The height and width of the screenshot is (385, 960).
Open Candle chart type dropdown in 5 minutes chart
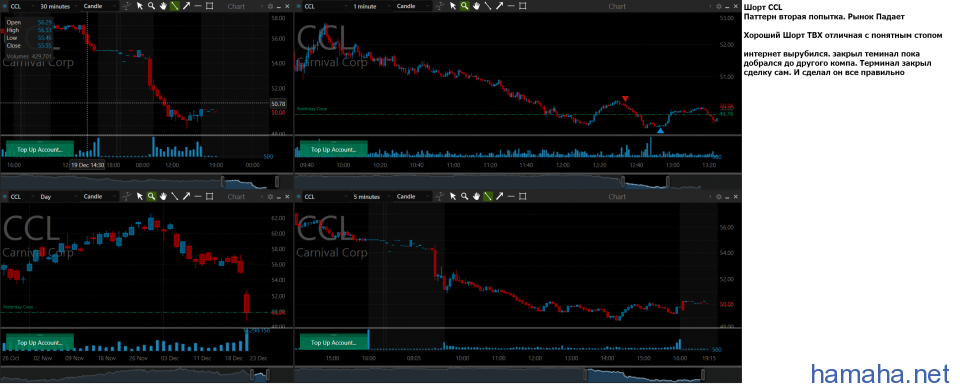tap(413, 196)
